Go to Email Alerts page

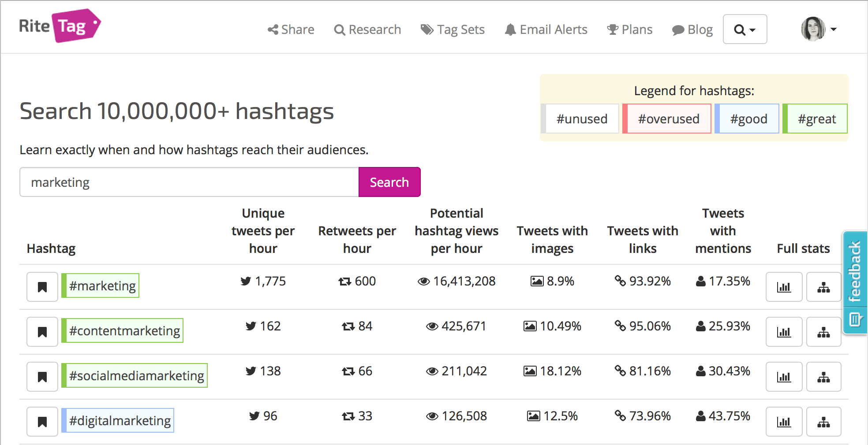pyautogui.click(x=546, y=30)
